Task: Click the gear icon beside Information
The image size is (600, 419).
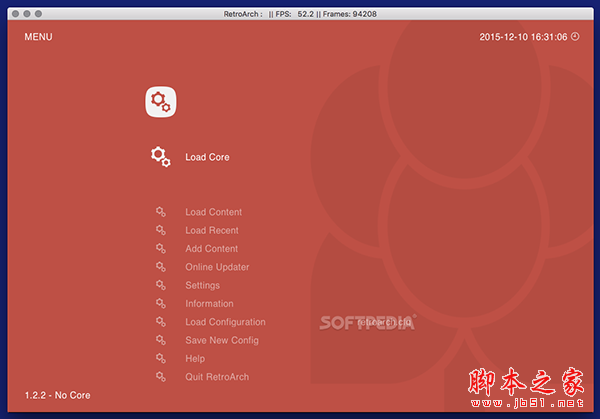Action: (161, 303)
